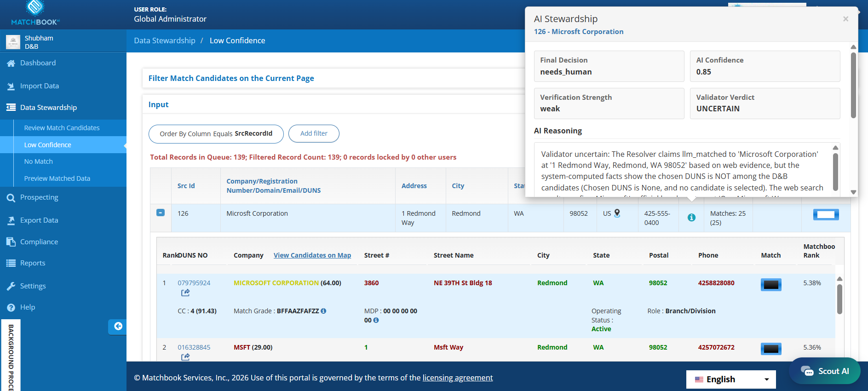
Task: Click the map pin icon beside US
Action: click(617, 213)
